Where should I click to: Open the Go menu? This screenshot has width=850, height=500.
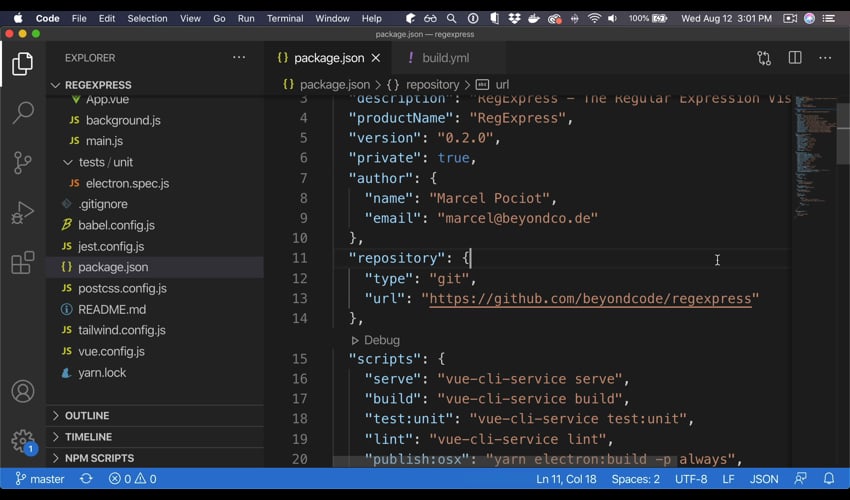point(219,18)
